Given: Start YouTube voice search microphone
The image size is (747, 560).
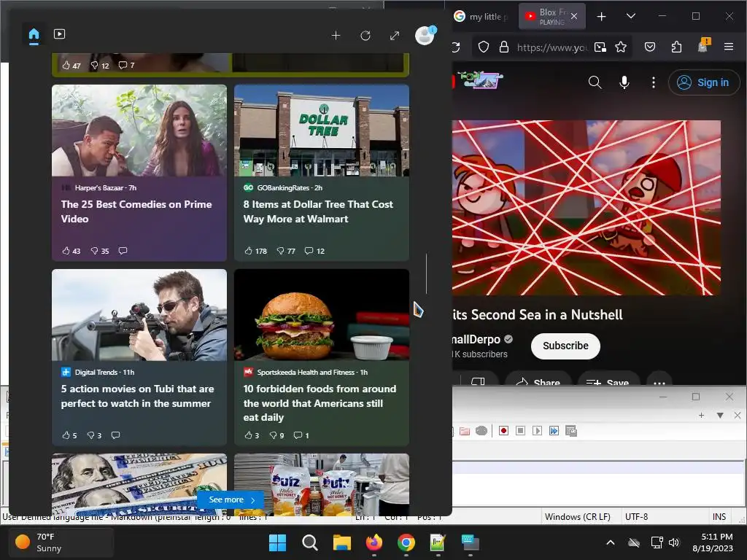Looking at the screenshot, I should (624, 82).
